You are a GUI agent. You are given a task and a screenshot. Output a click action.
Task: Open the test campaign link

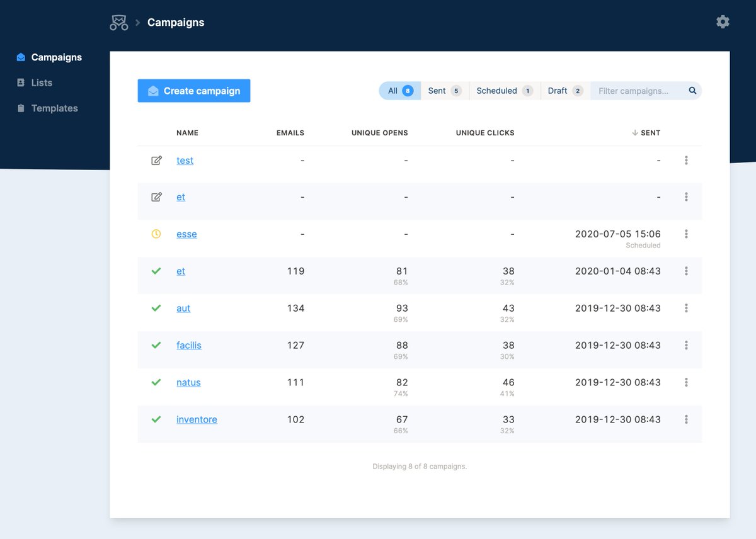(185, 161)
